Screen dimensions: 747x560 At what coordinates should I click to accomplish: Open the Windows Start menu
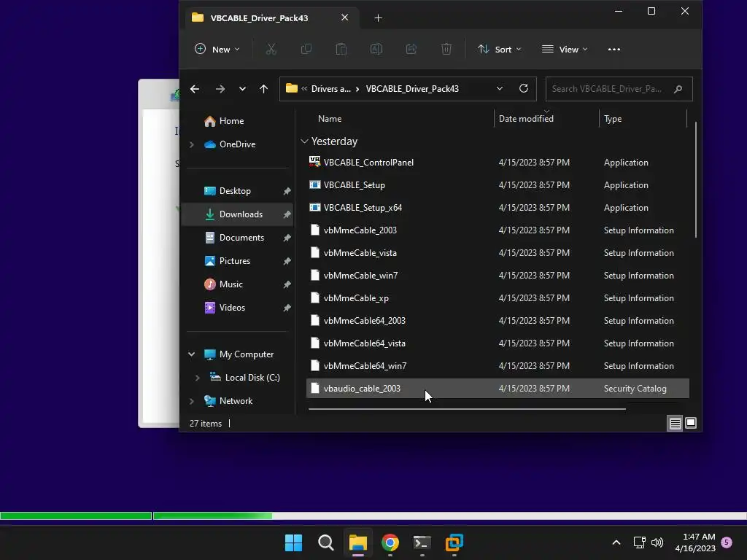pyautogui.click(x=293, y=542)
